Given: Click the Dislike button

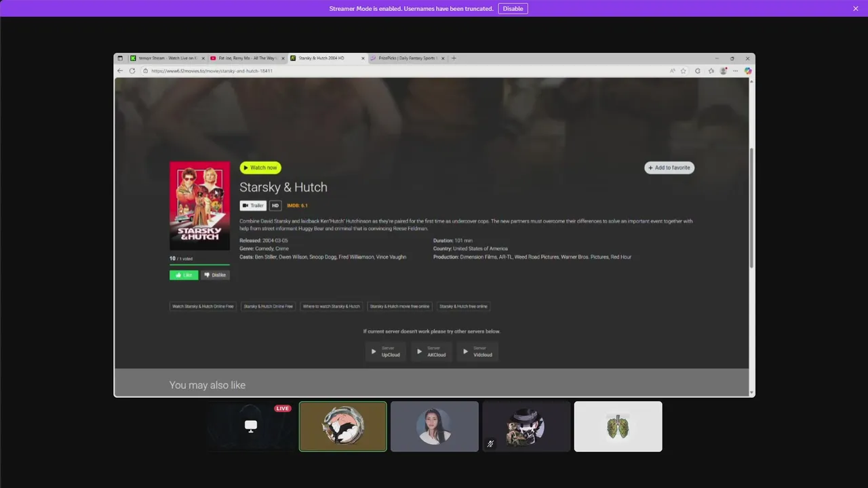Looking at the screenshot, I should pos(215,275).
